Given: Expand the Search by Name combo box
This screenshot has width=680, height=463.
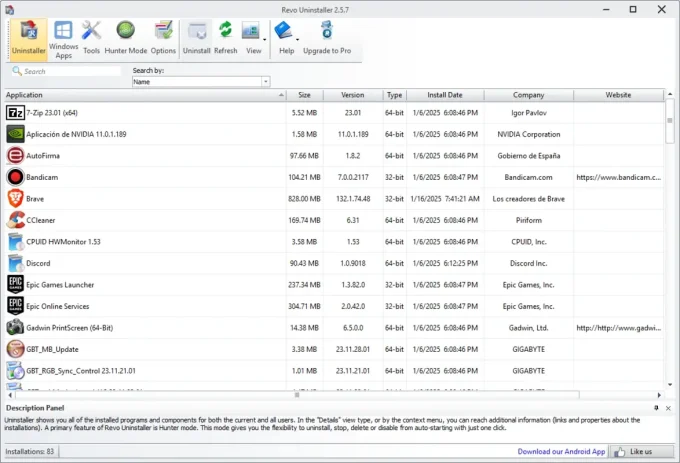Looking at the screenshot, I should pos(265,82).
